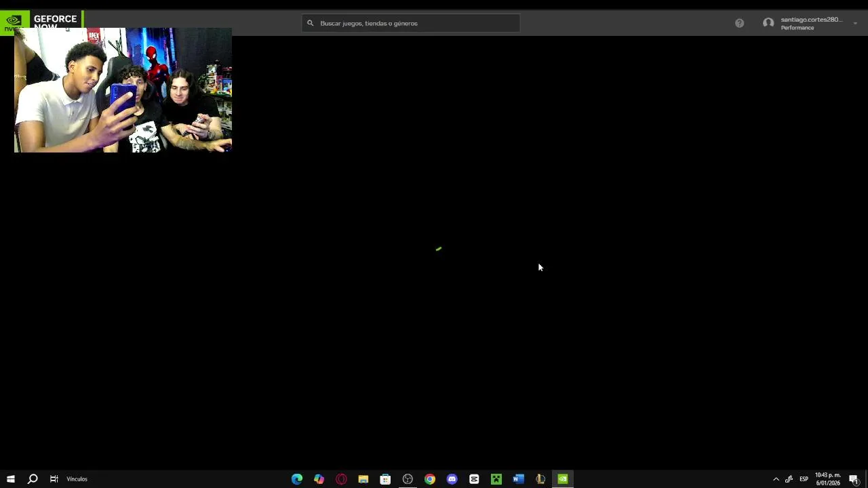Launch Microsoft Edge from the taskbar
This screenshot has width=868, height=488.
click(x=297, y=479)
